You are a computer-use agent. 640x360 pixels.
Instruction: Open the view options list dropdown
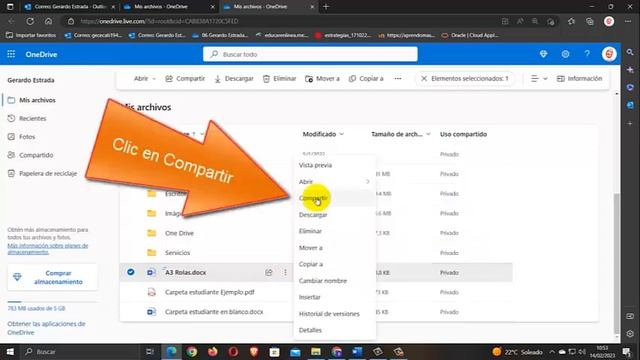pos(539,78)
